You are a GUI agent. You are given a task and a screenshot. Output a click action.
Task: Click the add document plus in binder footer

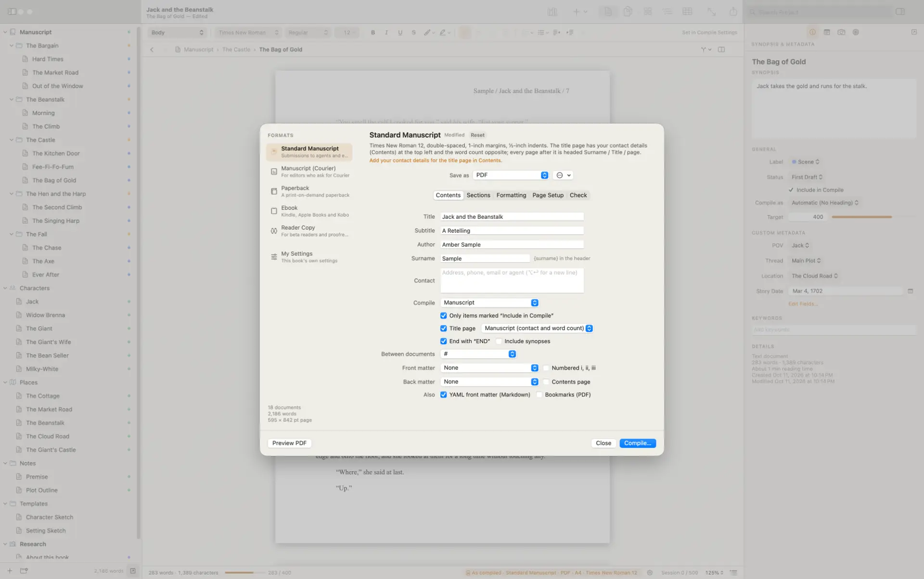coord(10,571)
